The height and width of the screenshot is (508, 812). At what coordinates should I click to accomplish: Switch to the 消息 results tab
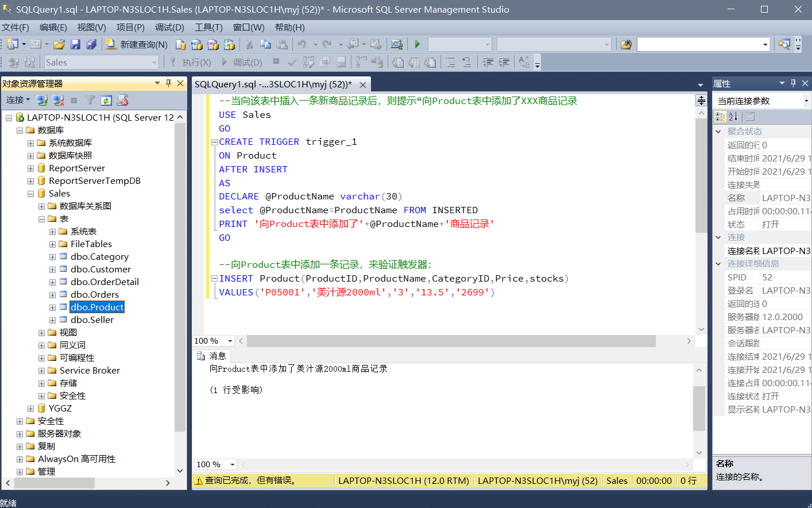[212, 356]
